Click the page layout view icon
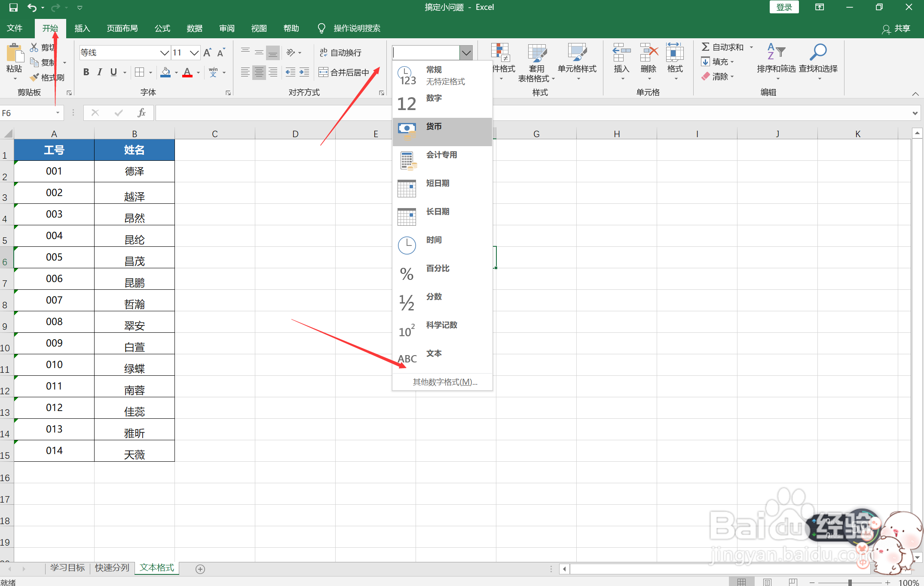924x586 pixels. pyautogui.click(x=767, y=582)
